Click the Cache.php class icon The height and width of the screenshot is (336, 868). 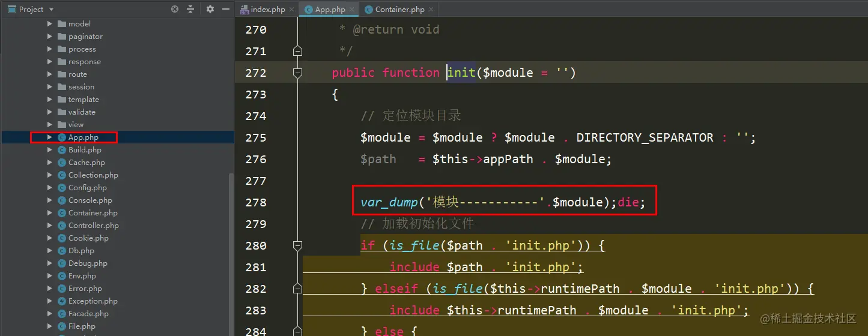tap(62, 163)
